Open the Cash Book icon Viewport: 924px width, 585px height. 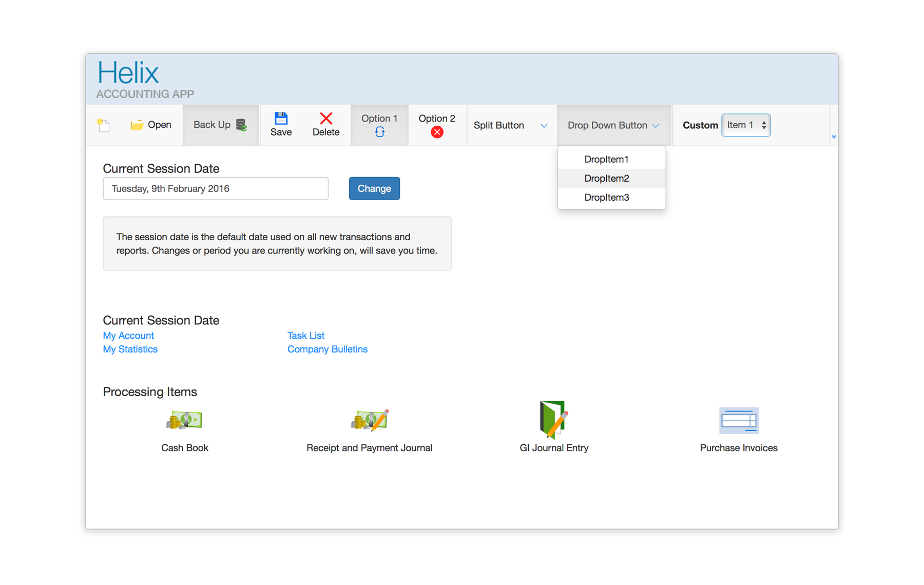pyautogui.click(x=184, y=421)
